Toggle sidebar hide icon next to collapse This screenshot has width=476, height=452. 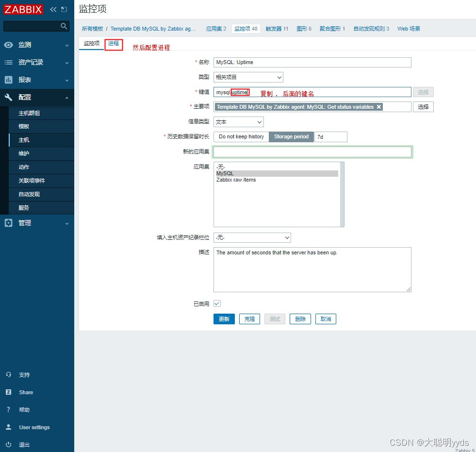(64, 9)
